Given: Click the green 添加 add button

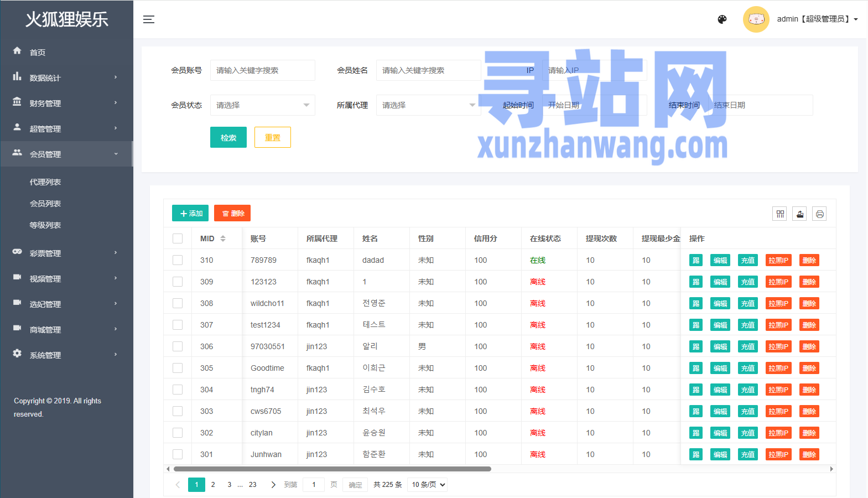Looking at the screenshot, I should [190, 213].
